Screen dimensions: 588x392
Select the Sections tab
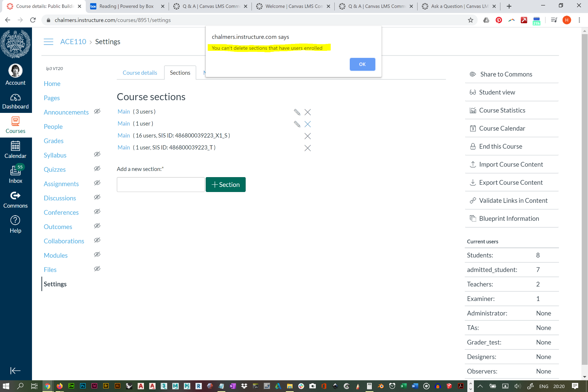pyautogui.click(x=180, y=73)
